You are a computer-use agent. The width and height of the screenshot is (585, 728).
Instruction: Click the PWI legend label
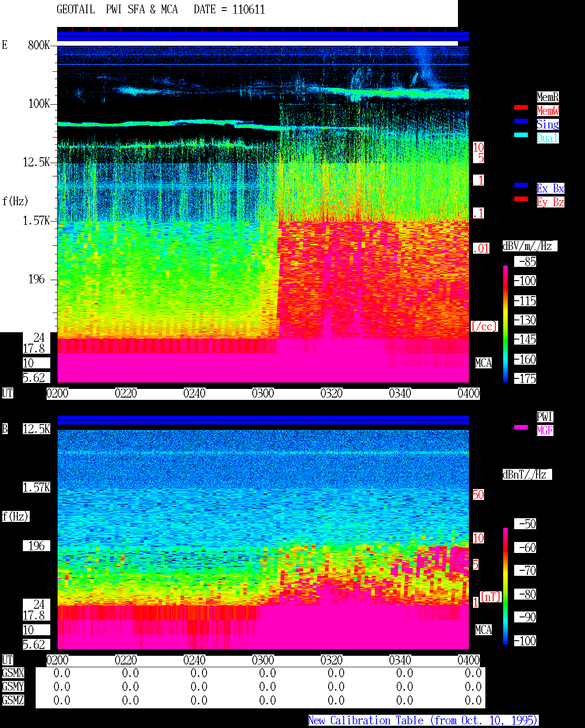click(545, 417)
